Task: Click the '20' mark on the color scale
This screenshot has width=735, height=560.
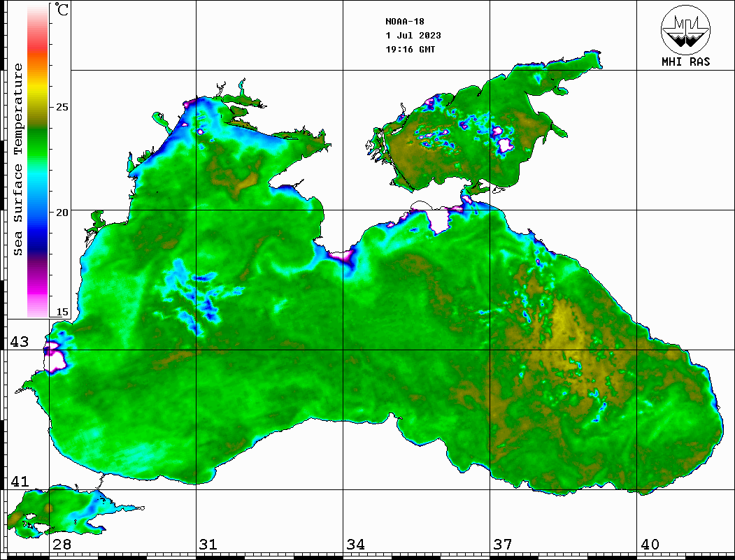Action: click(62, 213)
